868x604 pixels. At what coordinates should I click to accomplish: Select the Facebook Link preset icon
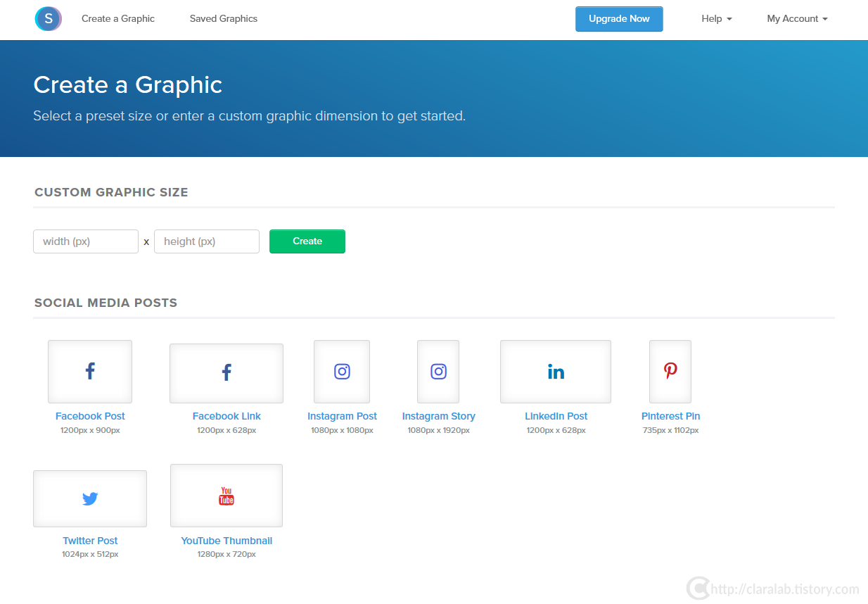pyautogui.click(x=226, y=373)
